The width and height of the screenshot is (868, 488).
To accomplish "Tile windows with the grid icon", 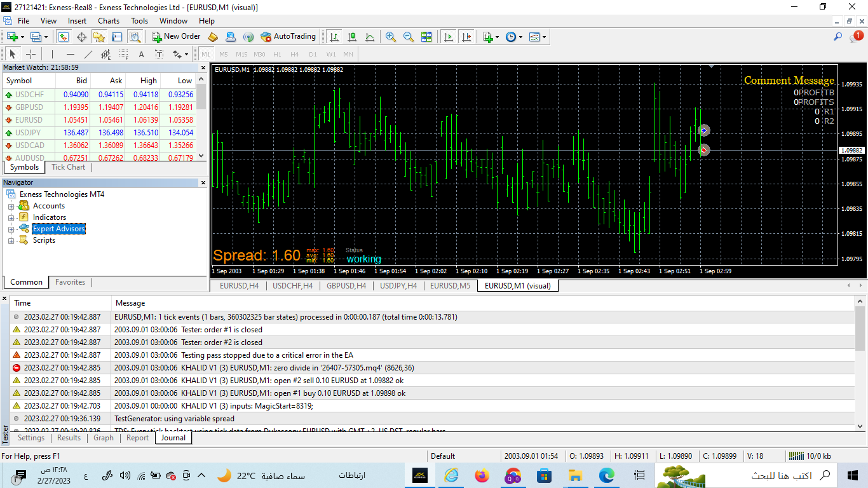I will (x=426, y=37).
